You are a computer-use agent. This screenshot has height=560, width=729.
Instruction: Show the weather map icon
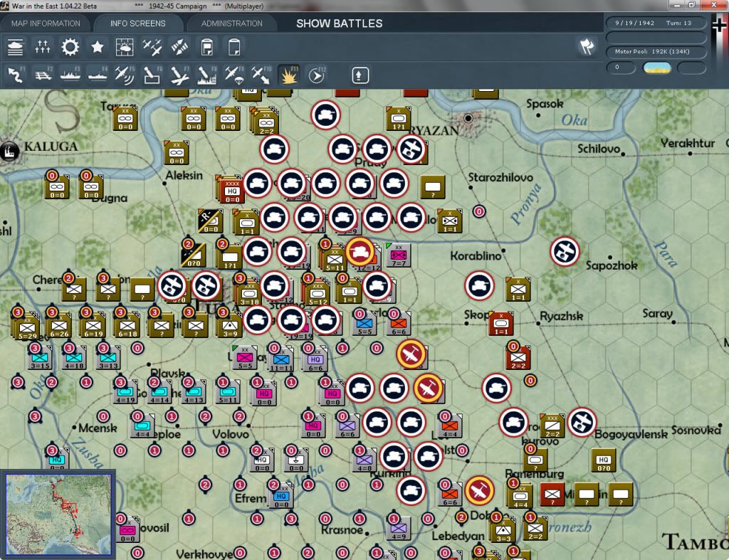(125, 47)
